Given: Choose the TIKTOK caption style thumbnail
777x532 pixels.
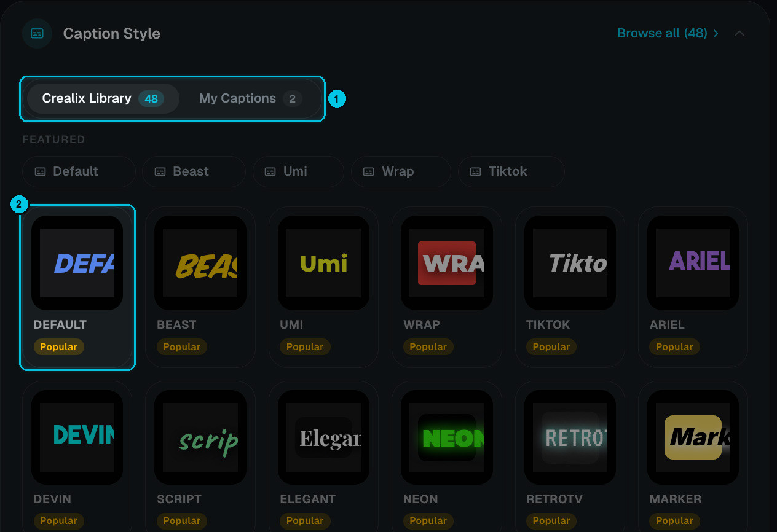Looking at the screenshot, I should tap(570, 263).
